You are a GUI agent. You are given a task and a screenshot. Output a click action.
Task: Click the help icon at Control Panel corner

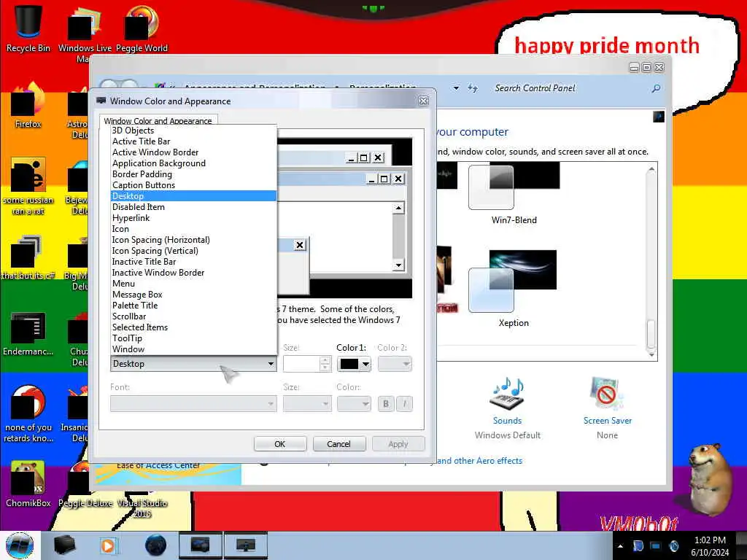659,117
